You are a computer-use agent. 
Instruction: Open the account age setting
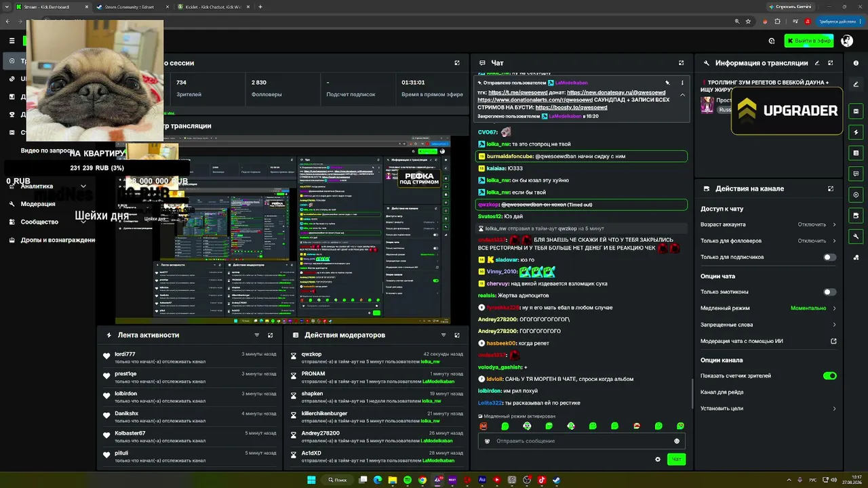768,224
